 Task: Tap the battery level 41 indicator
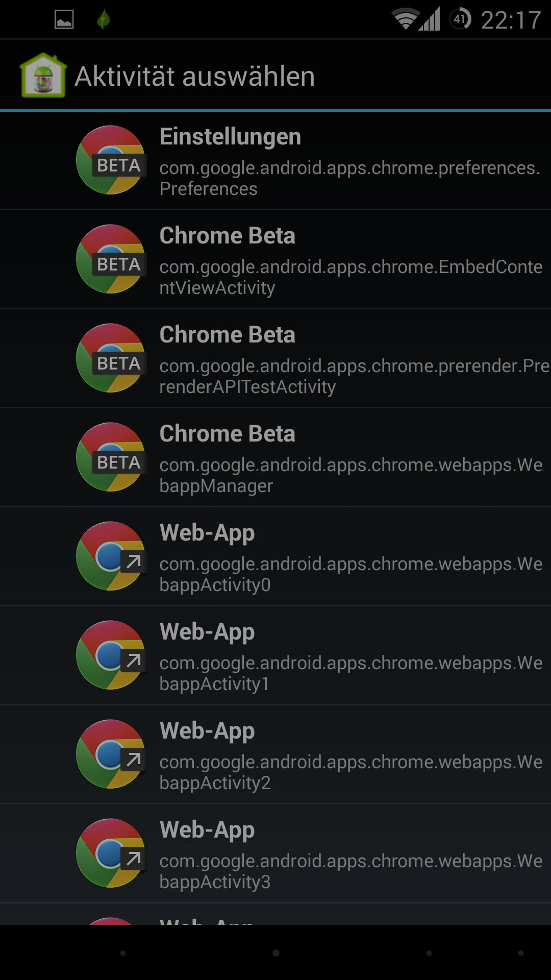click(x=460, y=19)
